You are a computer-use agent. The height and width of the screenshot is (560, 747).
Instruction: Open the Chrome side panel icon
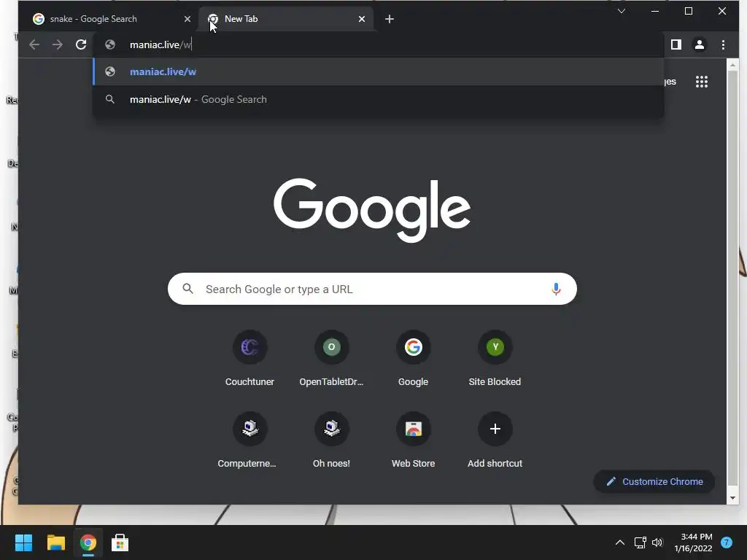pyautogui.click(x=676, y=44)
